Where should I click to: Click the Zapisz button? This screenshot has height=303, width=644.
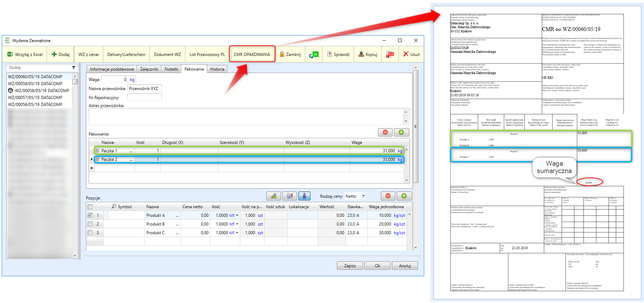pos(350,266)
